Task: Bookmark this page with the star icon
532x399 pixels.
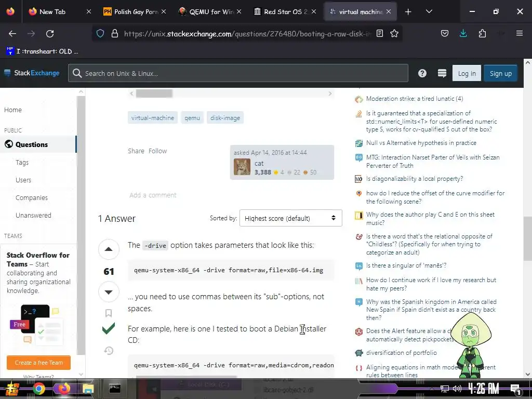Action: [394, 34]
